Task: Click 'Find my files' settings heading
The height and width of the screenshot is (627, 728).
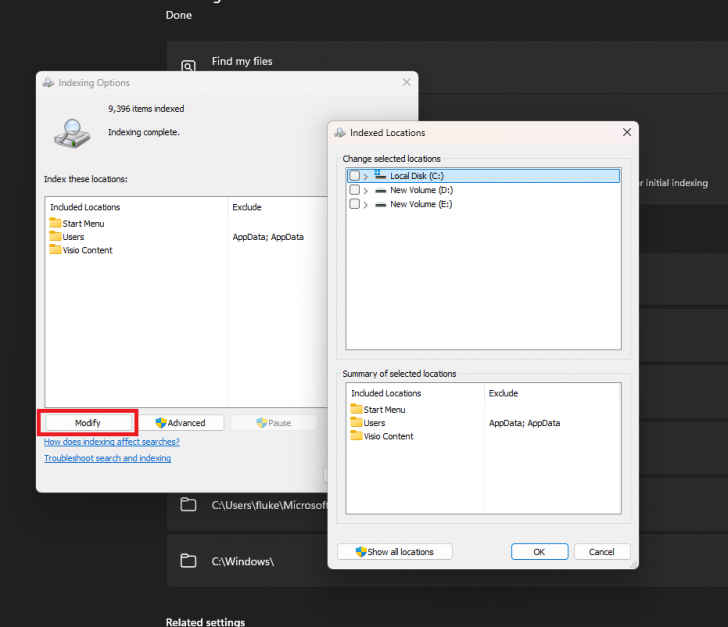Action: pos(242,61)
